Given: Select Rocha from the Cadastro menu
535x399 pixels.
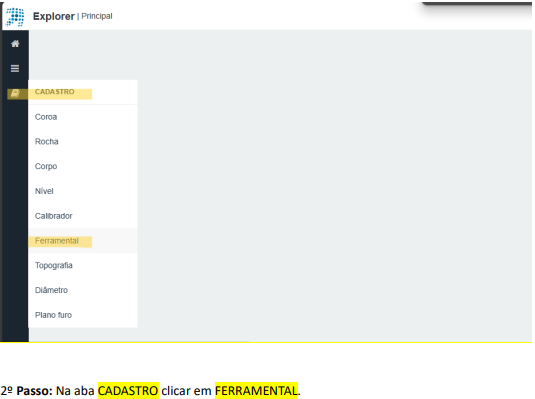Looking at the screenshot, I should pos(47,141).
